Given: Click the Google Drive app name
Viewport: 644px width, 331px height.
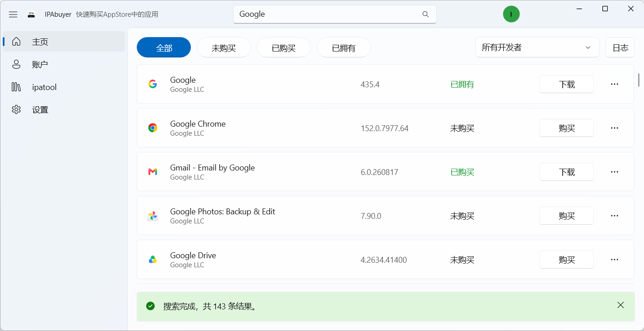Looking at the screenshot, I should [x=193, y=255].
